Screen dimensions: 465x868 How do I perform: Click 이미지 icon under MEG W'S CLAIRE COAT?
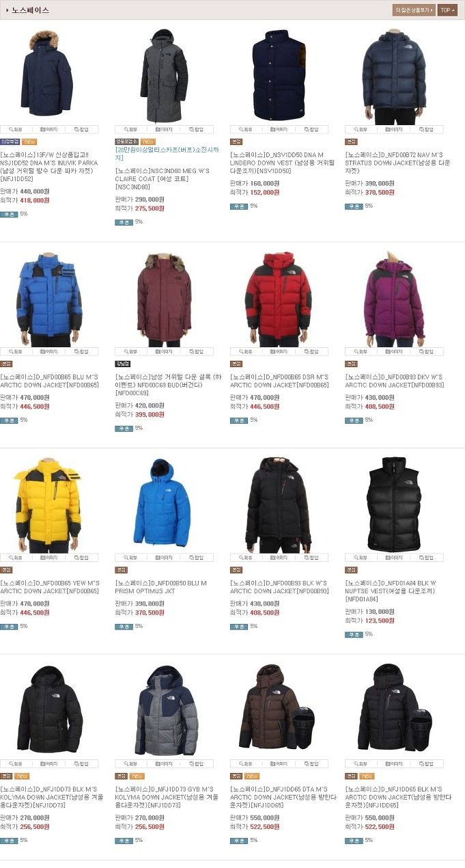click(x=164, y=129)
